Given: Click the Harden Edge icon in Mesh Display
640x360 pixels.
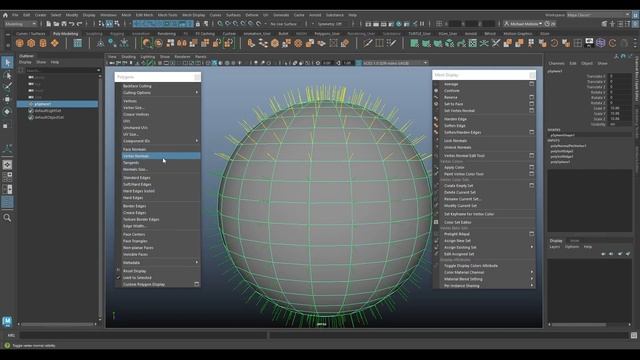Looking at the screenshot, I should click(436, 119).
